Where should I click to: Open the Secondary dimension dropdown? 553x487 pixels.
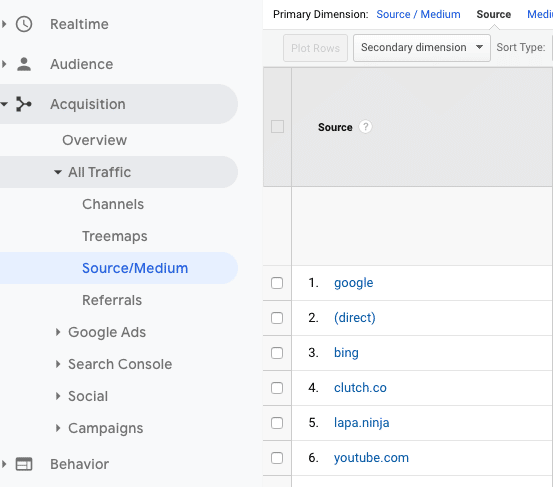click(x=422, y=48)
